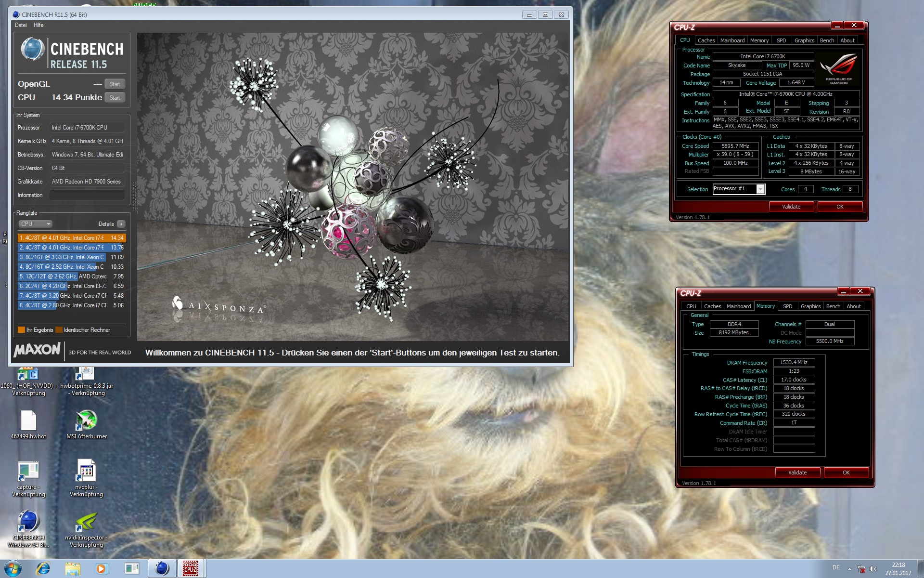Click Validate in the lower CPU-Z window
Image resolution: width=924 pixels, height=578 pixels.
point(797,473)
